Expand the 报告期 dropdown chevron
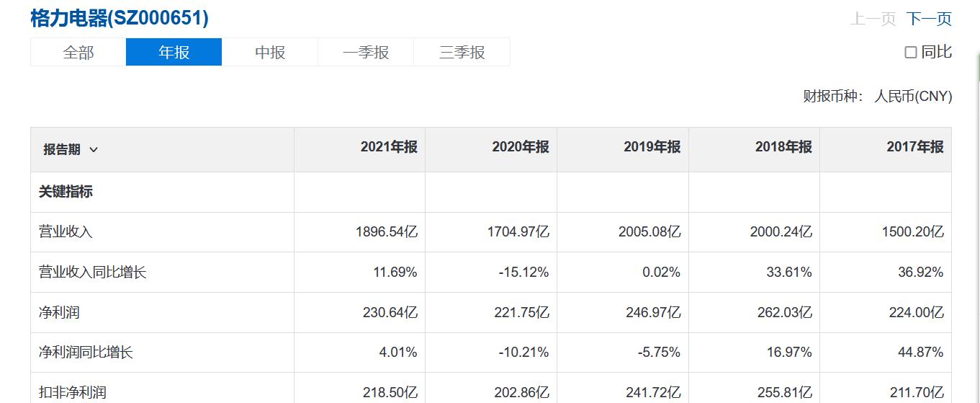Image resolution: width=980 pixels, height=403 pixels. coord(94,150)
